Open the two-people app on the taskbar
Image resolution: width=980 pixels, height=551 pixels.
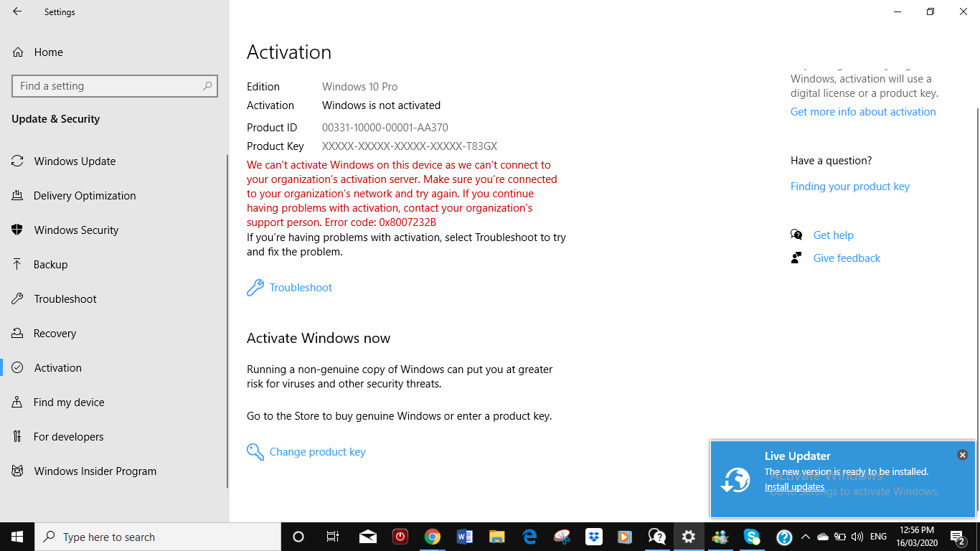click(x=720, y=537)
